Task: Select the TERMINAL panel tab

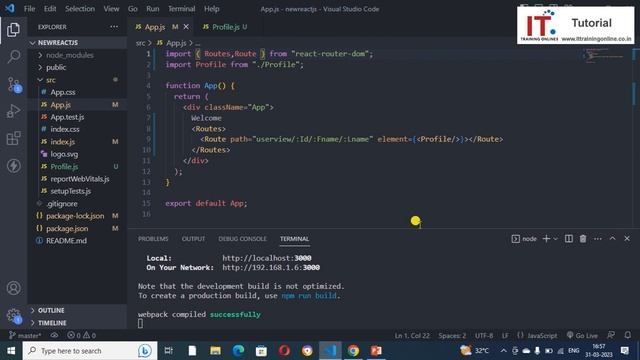Action: pos(294,239)
